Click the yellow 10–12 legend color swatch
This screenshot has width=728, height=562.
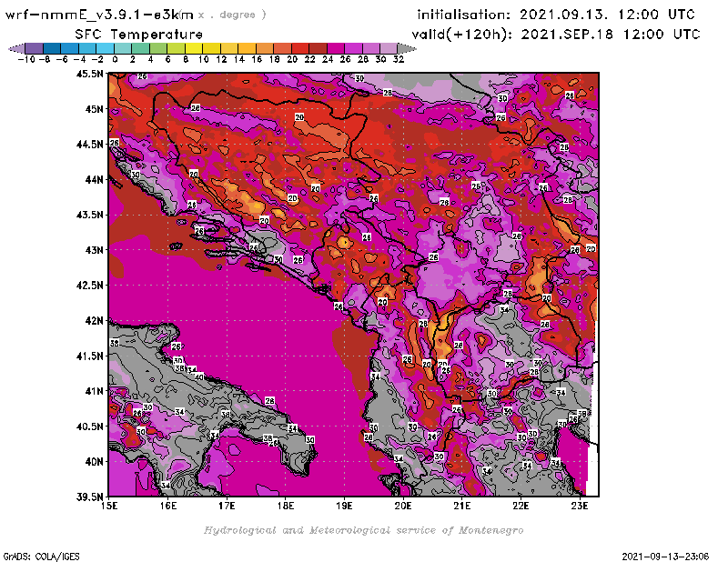[211, 48]
